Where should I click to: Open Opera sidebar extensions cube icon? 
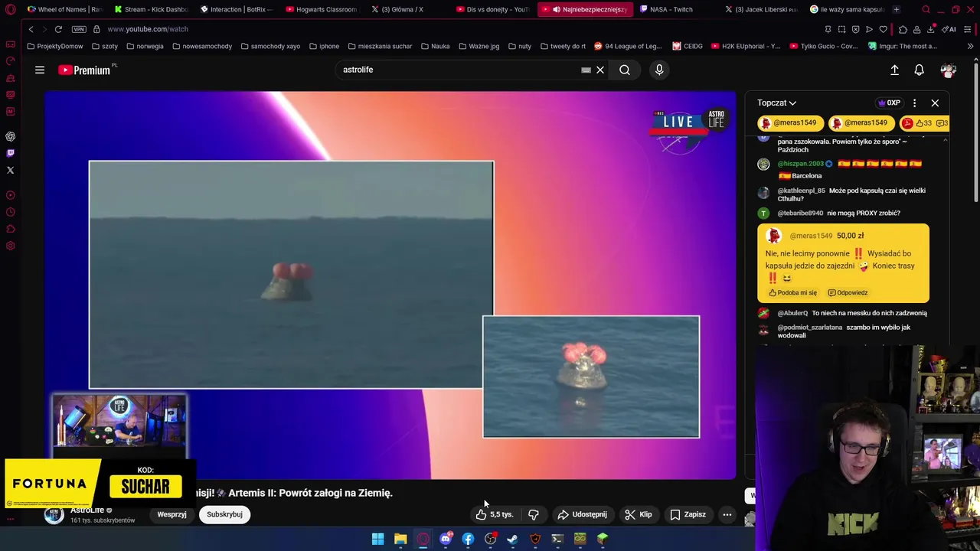pos(10,229)
